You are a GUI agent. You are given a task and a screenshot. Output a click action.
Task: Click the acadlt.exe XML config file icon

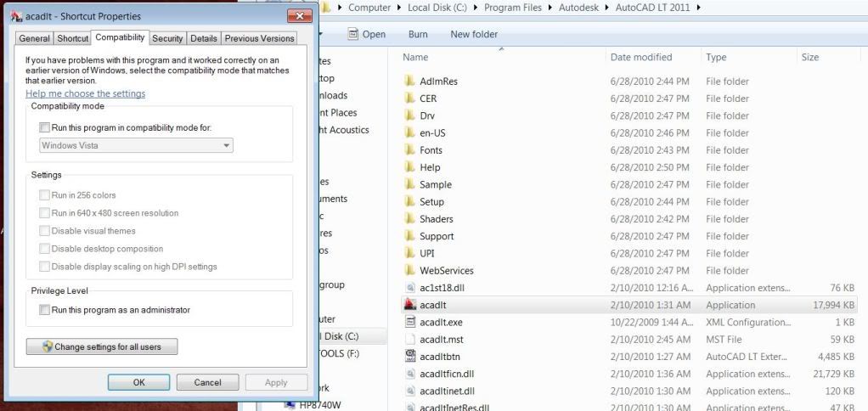410,321
